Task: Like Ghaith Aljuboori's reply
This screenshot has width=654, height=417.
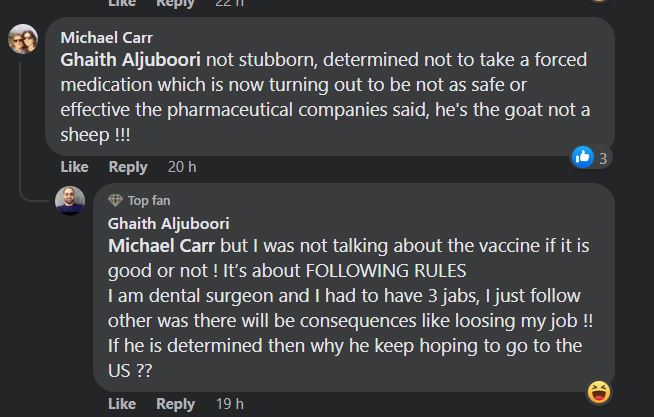Action: click(x=121, y=404)
